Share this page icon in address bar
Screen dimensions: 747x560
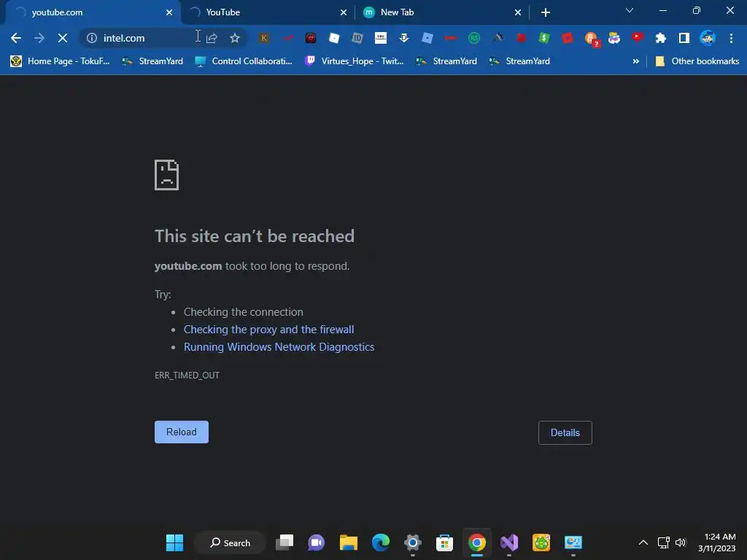(212, 38)
